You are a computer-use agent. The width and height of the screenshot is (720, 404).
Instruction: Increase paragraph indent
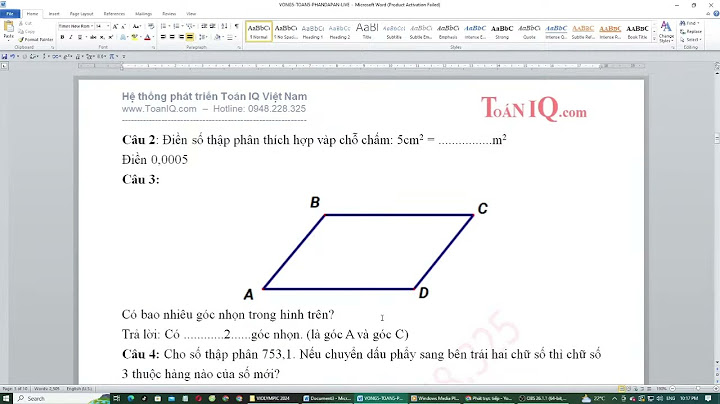tap(213, 27)
